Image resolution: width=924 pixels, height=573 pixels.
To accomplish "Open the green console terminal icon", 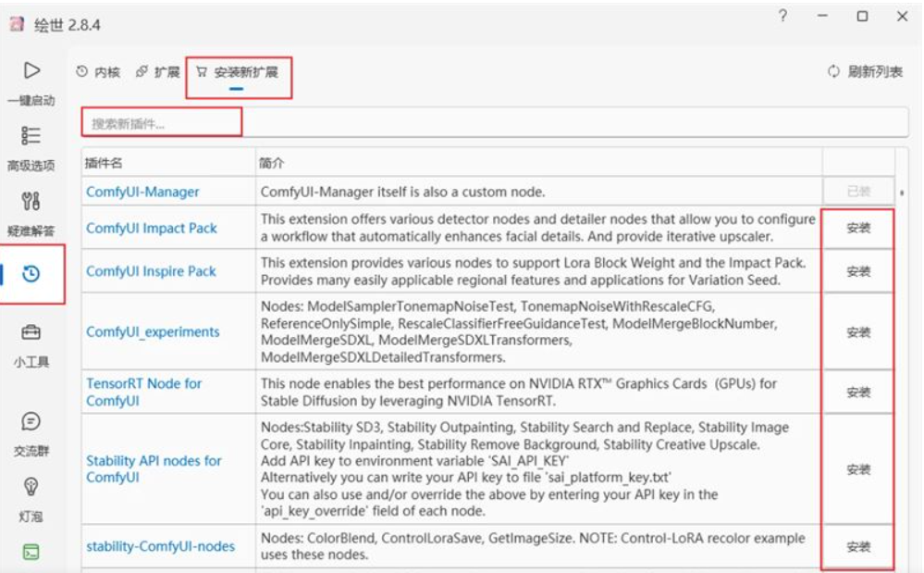I will pyautogui.click(x=31, y=553).
